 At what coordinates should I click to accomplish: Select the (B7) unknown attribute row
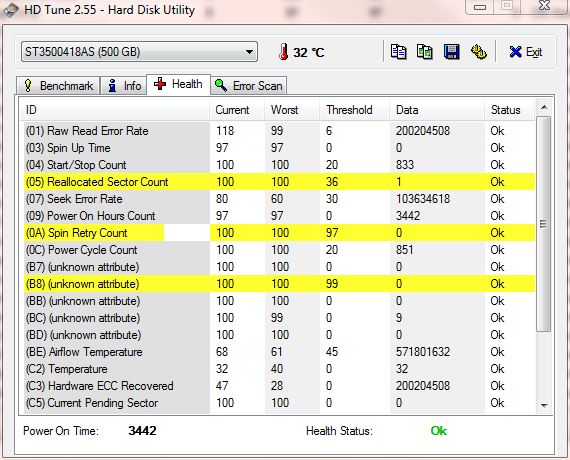(x=279, y=267)
